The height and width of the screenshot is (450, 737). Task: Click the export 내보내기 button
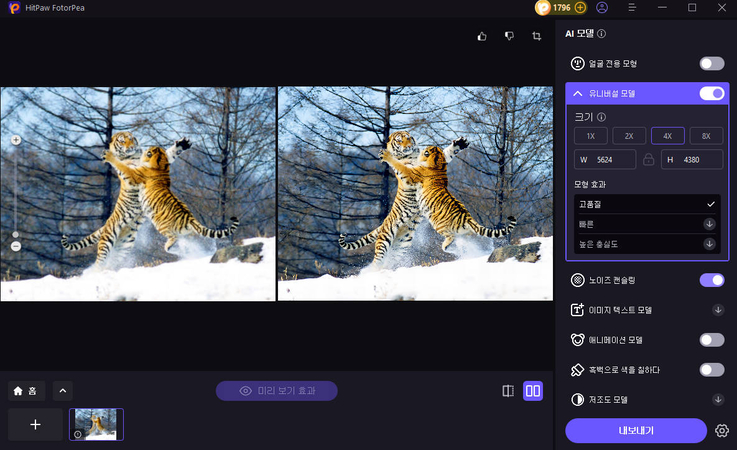coord(636,430)
